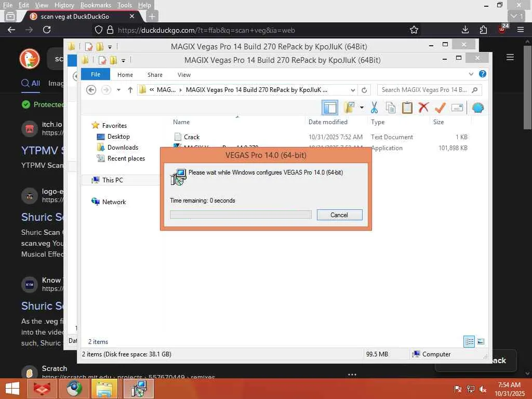Screen dimensions: 532x399
Task: Select Desktop in Favorites
Action: click(x=113, y=137)
